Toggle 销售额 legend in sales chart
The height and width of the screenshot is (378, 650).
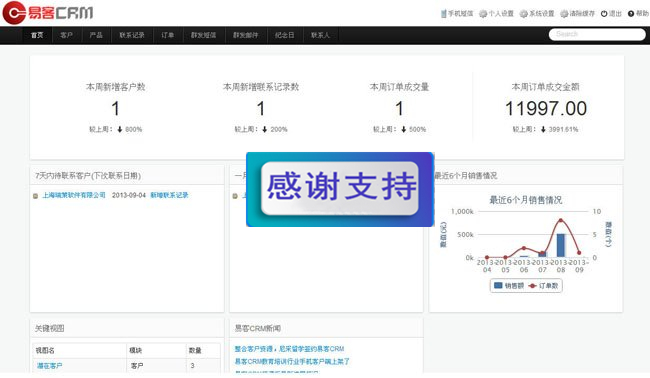click(x=509, y=286)
